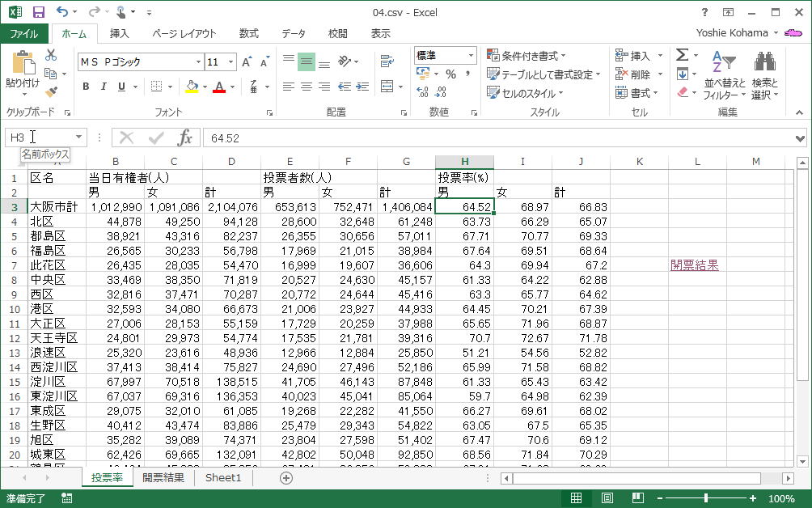
Task: Click the Insert Function fx button
Action: coord(184,138)
